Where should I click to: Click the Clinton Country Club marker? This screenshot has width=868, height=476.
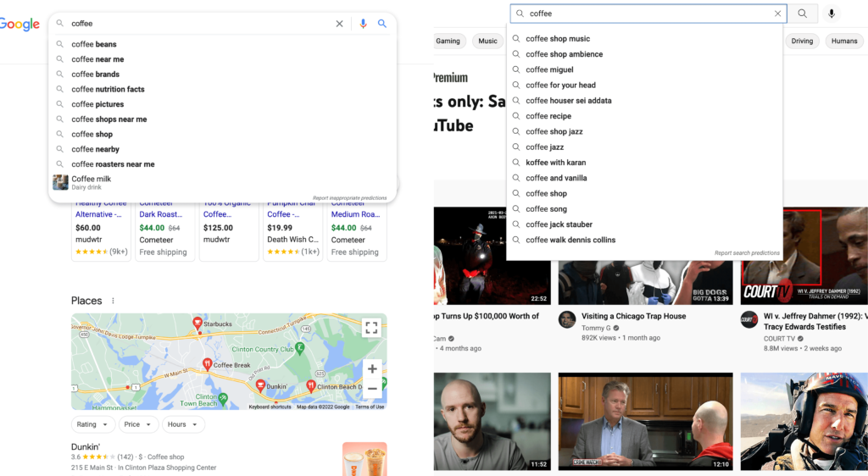coord(299,348)
